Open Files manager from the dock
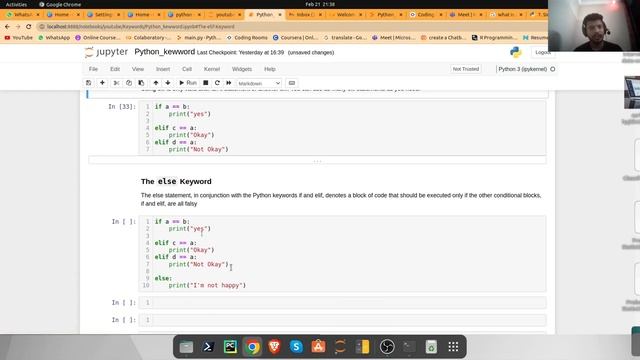640x360 pixels. [x=186, y=347]
